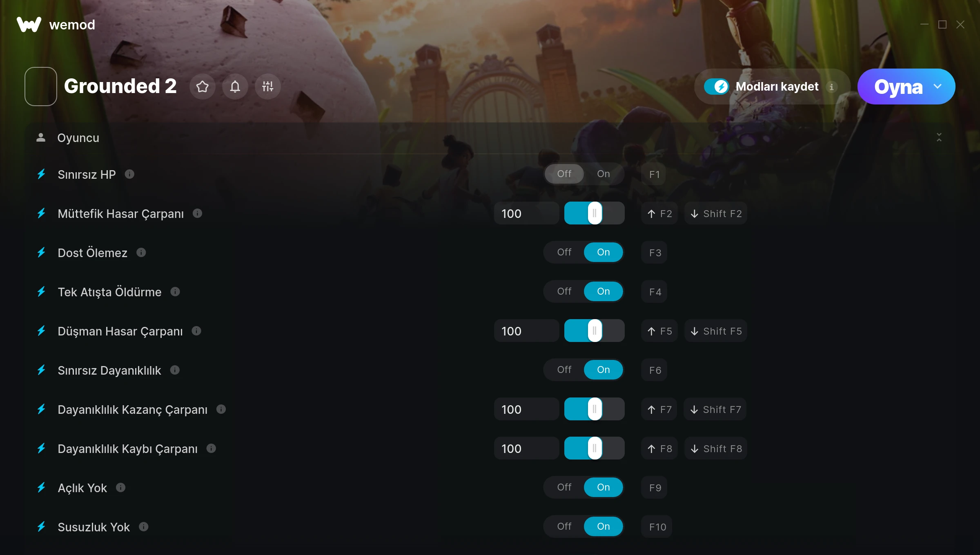The image size is (980, 555).
Task: Click the Düşman Hasar Çarpanı slider handle
Action: [595, 331]
